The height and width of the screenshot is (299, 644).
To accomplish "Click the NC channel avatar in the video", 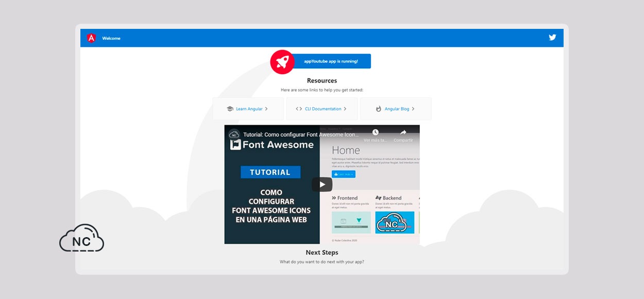I will tap(234, 135).
